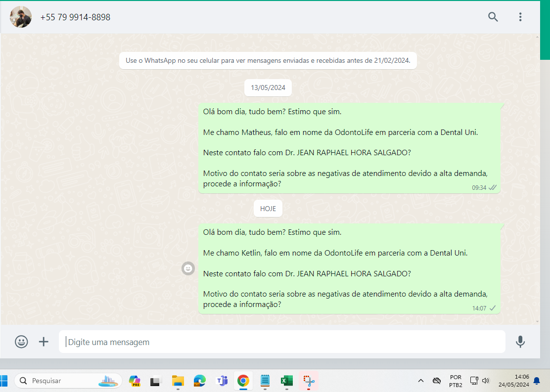
Task: Select the 09:34 message from Matheus
Action: pyautogui.click(x=349, y=148)
